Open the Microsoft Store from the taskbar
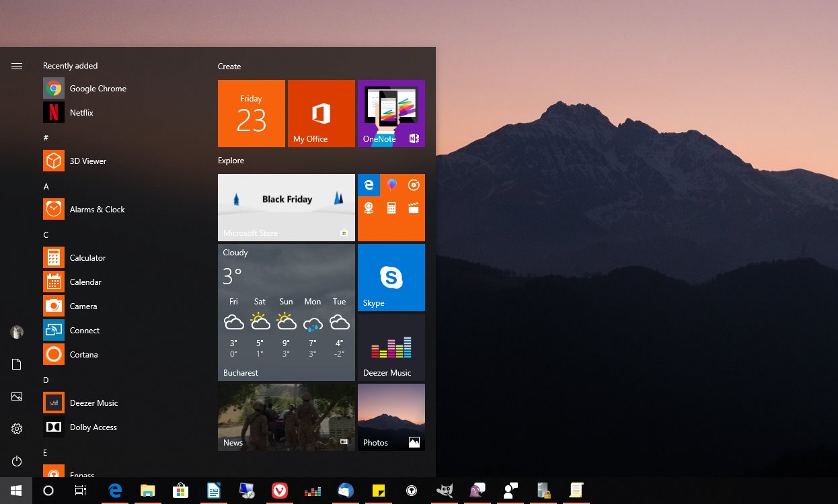 (180, 490)
